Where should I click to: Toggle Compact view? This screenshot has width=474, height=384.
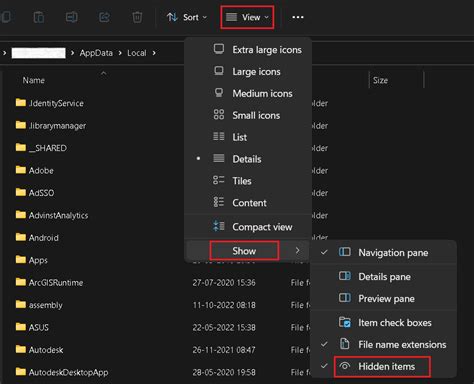(248, 227)
